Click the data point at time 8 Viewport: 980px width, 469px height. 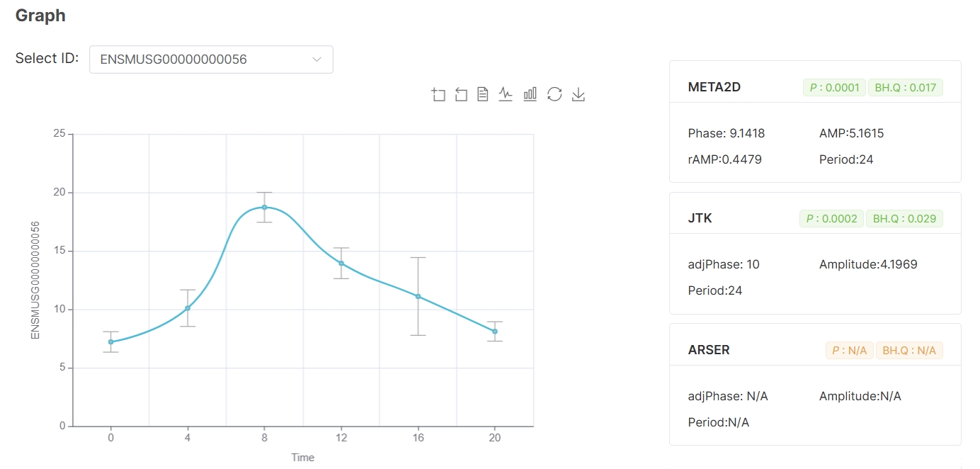pos(264,208)
